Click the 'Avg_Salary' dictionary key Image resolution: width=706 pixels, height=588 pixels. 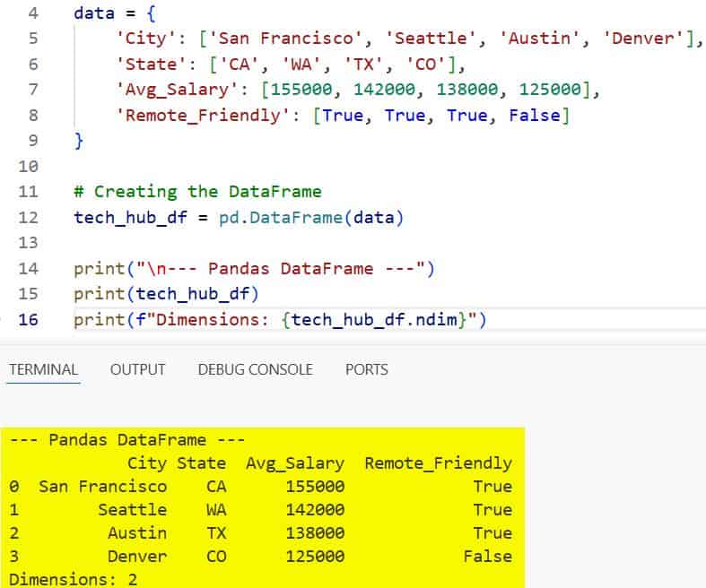[178, 90]
